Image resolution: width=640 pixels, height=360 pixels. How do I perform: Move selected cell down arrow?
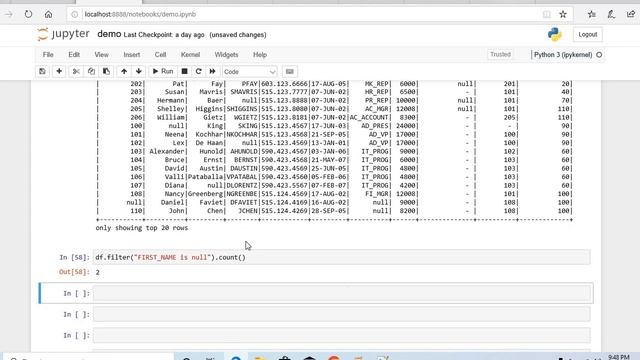(x=139, y=71)
